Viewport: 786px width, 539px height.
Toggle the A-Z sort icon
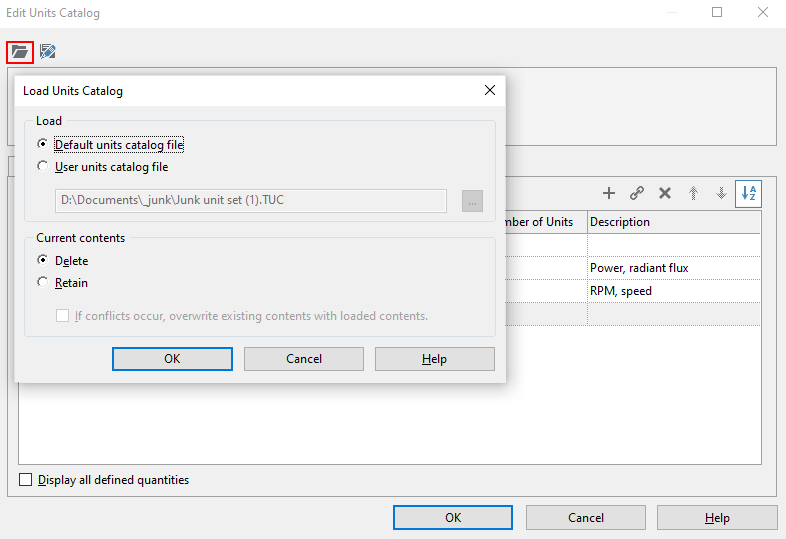[748, 194]
